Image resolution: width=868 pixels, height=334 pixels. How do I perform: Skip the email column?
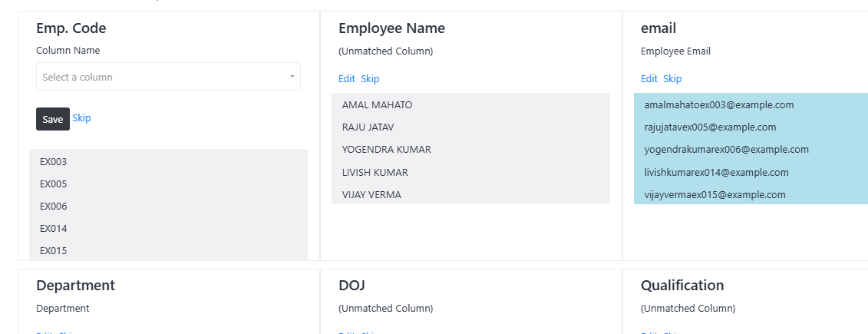[672, 78]
